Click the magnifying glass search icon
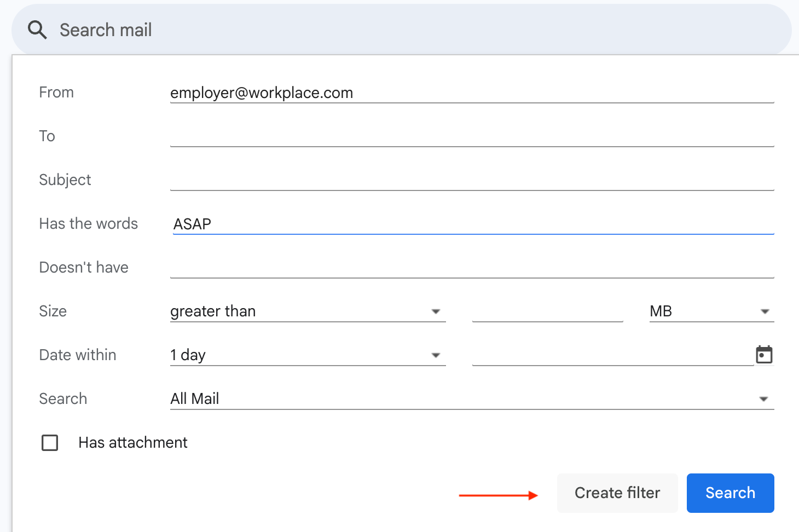799x532 pixels. (x=37, y=30)
